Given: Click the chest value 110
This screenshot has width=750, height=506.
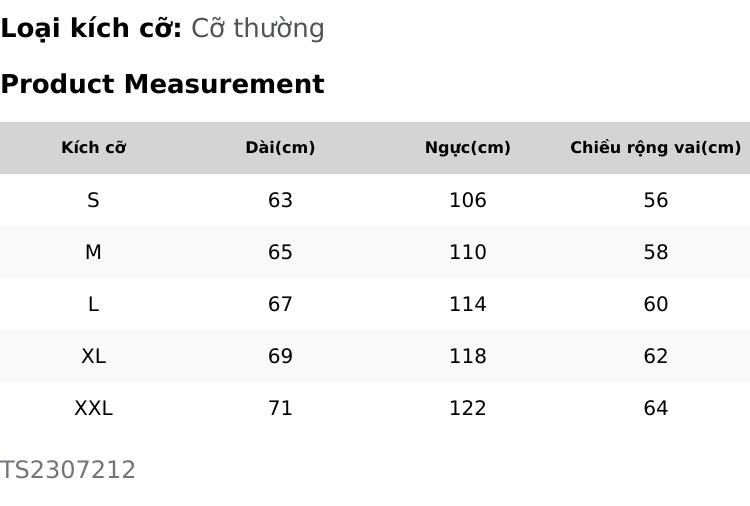Looking at the screenshot, I should pyautogui.click(x=467, y=252).
